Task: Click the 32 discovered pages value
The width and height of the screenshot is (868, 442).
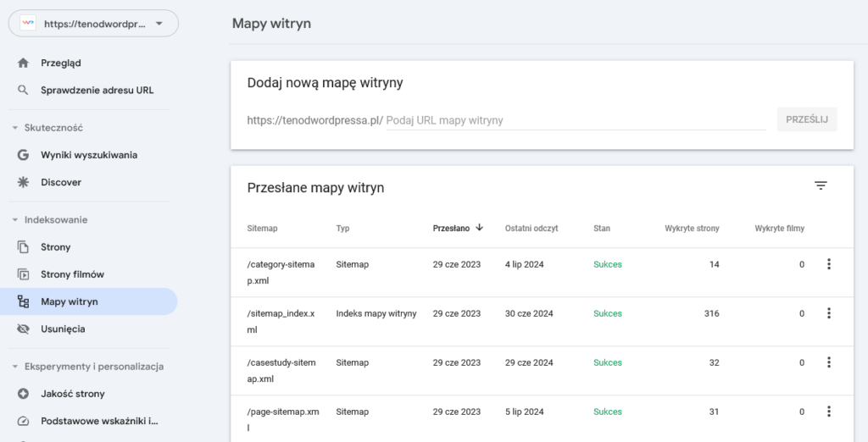Action: tap(714, 362)
